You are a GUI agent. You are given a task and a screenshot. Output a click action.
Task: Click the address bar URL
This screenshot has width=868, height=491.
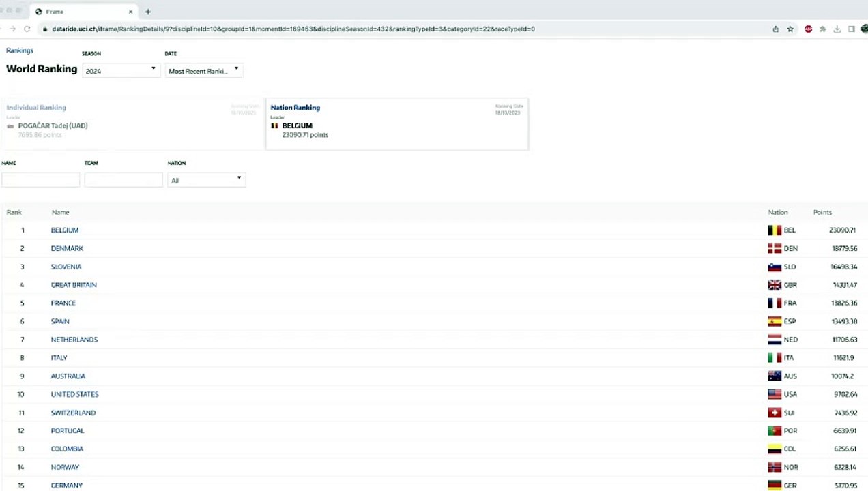[x=293, y=29]
